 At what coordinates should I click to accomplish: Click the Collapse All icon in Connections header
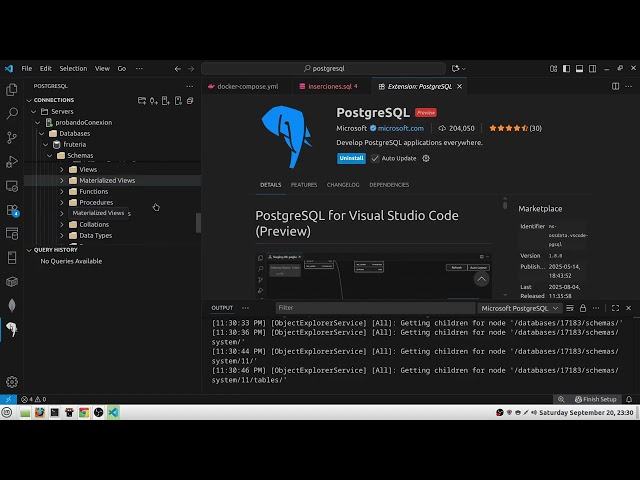coord(190,100)
